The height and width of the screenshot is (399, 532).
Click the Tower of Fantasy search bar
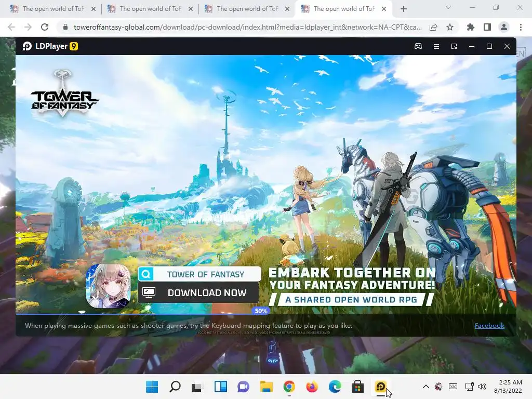click(x=199, y=274)
